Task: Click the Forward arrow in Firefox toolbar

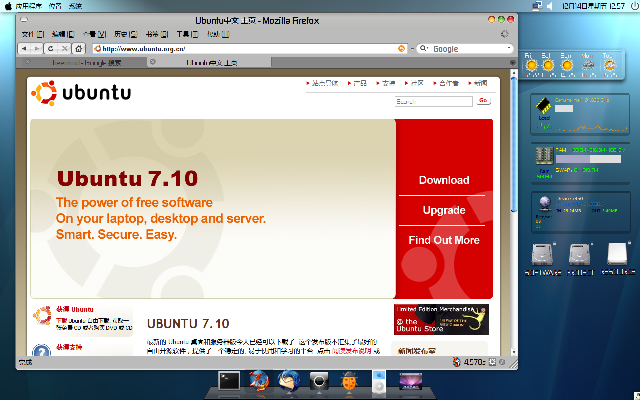Action: (x=37, y=49)
